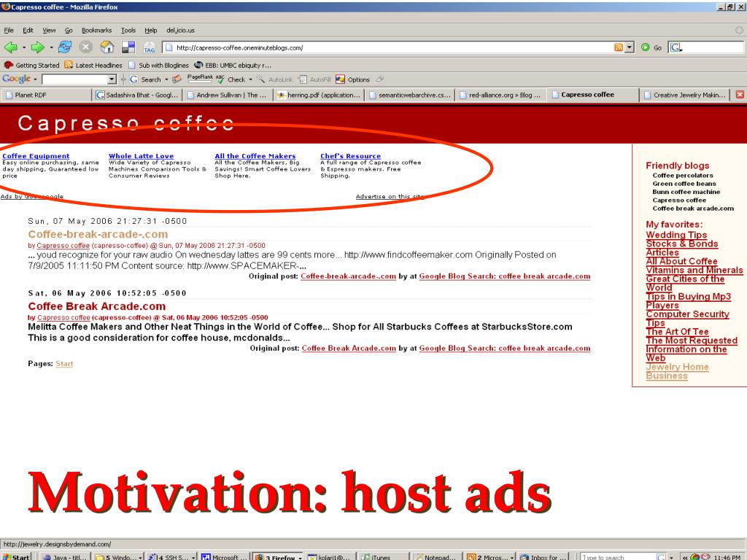Click the TAG toolbar icon
Image resolution: width=747 pixels, height=560 pixels.
(x=149, y=47)
